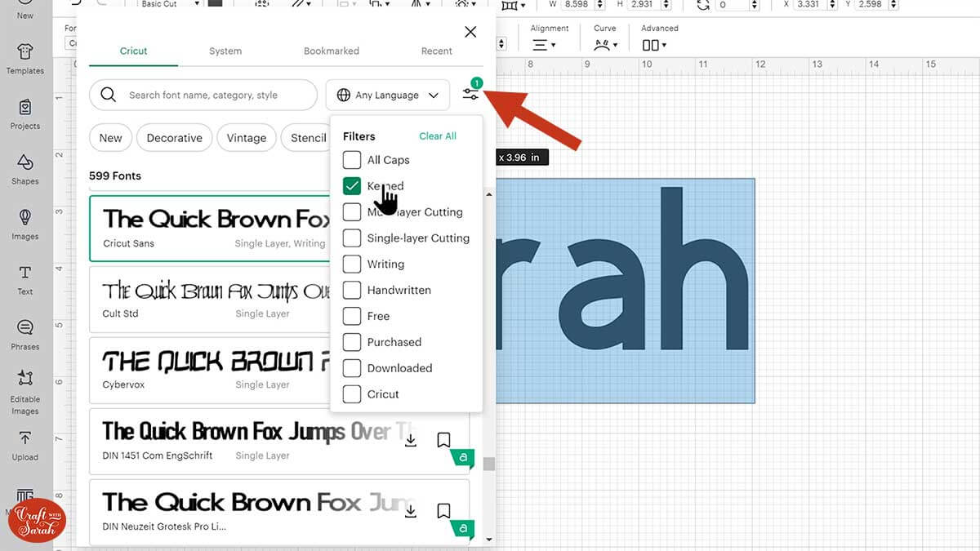Close the font picker panel
This screenshot has height=551, width=980.
click(x=470, y=32)
